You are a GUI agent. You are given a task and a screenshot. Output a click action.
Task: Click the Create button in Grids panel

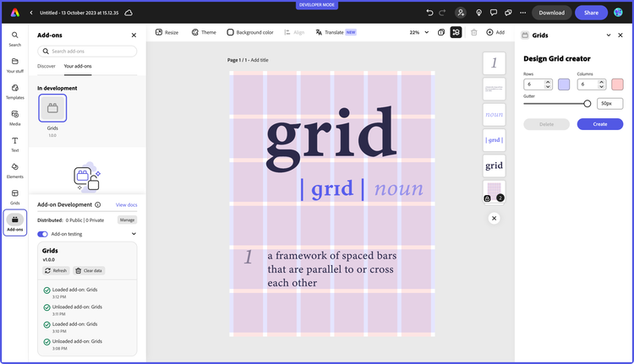tap(599, 124)
